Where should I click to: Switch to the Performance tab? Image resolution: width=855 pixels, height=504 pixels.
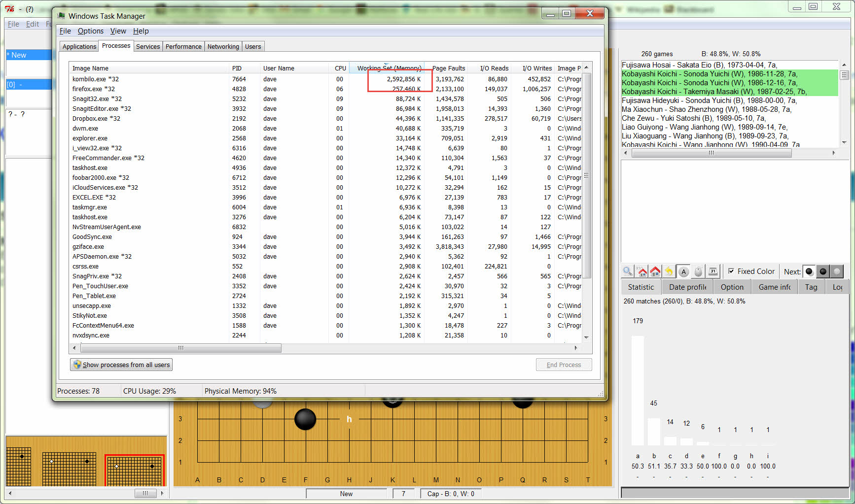(x=183, y=47)
